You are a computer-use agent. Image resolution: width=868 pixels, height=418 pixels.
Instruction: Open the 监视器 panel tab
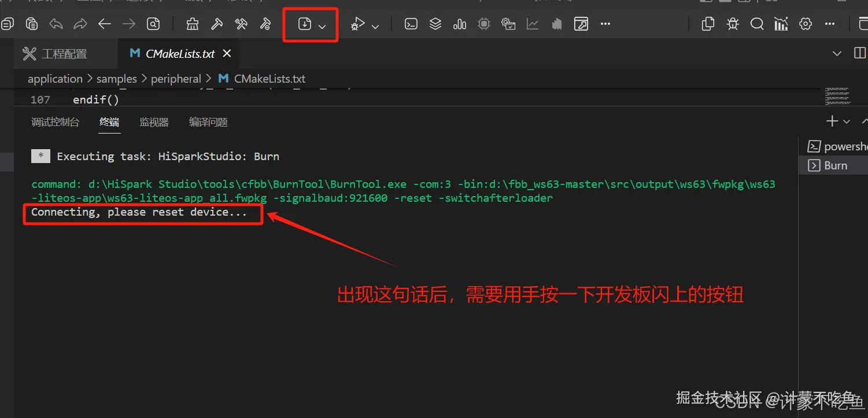tap(154, 122)
